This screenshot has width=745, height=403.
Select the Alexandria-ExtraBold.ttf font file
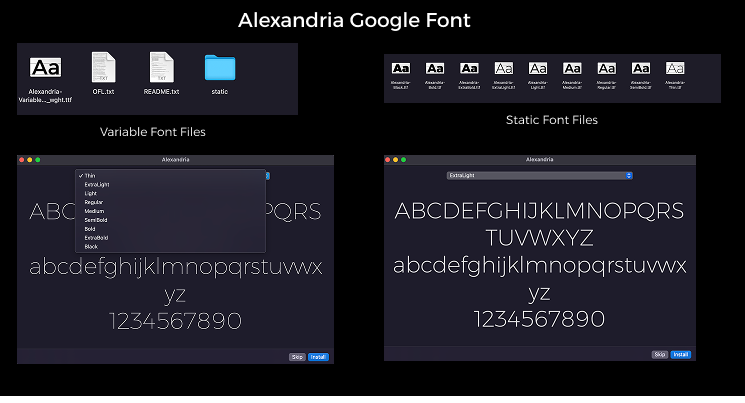click(x=469, y=68)
